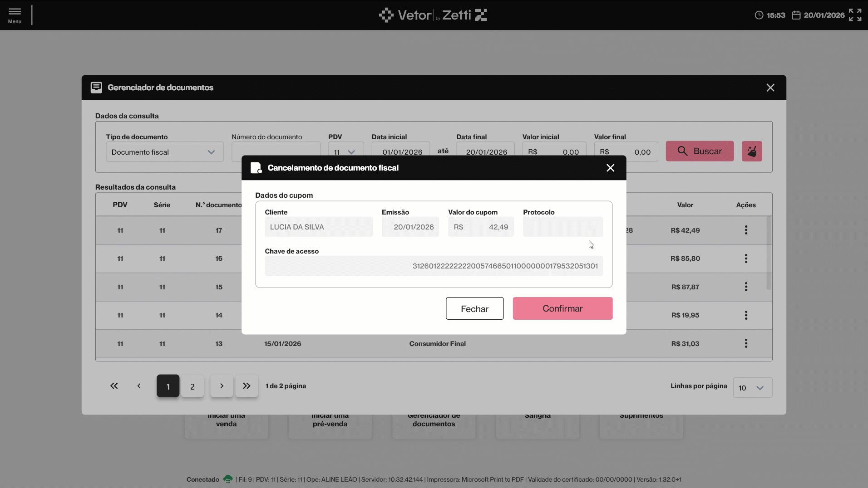Viewport: 868px width, 488px height.
Task: Expand the Tipo de documento dropdown
Action: [x=165, y=152]
